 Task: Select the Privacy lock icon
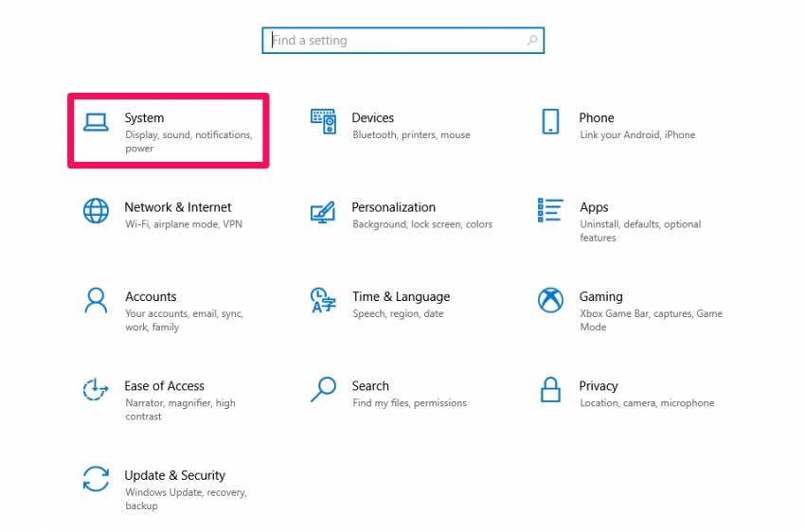point(550,389)
